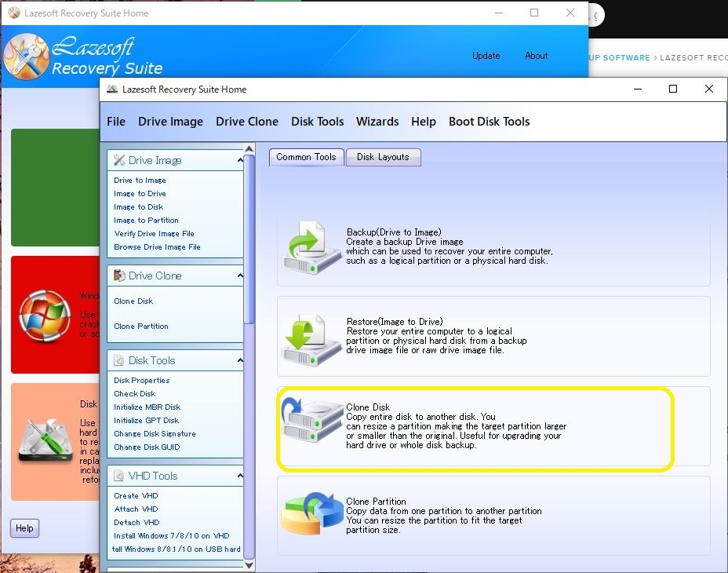Click the sidebar scrollbar down arrow
Screen dimensions: 728x573
pos(249,566)
